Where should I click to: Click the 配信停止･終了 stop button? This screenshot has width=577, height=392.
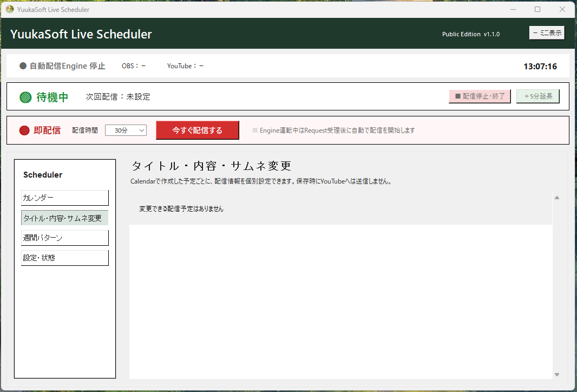click(x=480, y=96)
